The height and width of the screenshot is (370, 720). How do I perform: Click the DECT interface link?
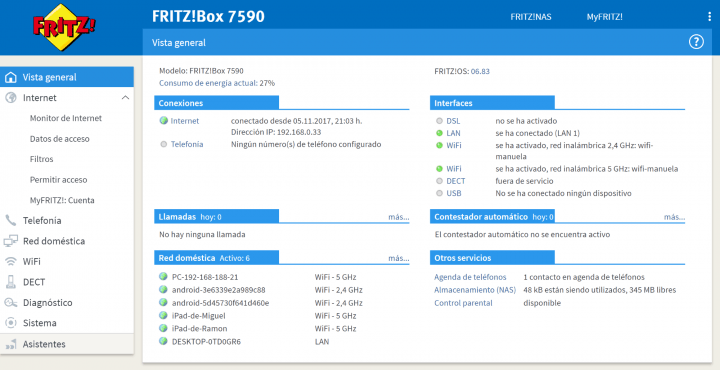click(x=456, y=181)
